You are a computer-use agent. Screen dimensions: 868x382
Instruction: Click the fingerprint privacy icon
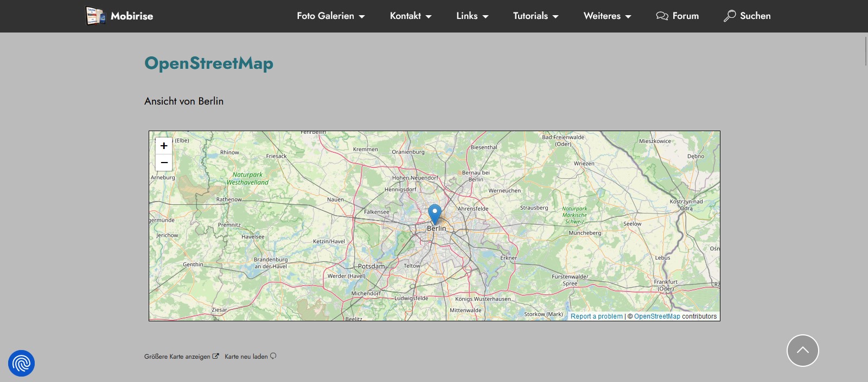coord(22,363)
